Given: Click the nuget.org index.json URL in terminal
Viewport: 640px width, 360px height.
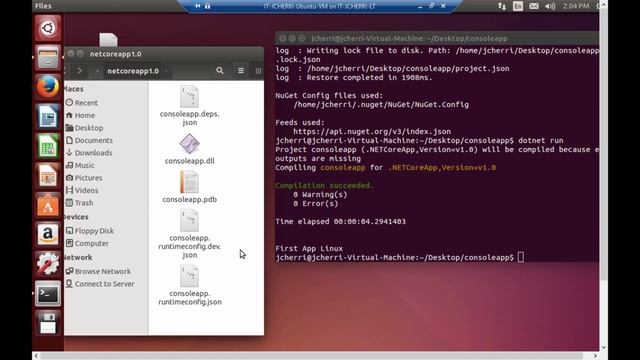Looking at the screenshot, I should click(372, 131).
